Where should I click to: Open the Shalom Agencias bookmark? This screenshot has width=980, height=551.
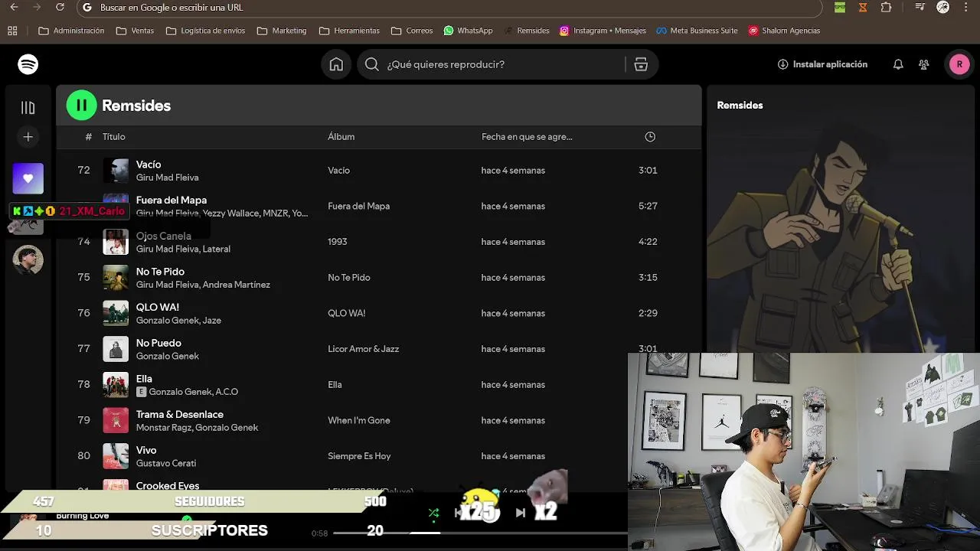coord(784,31)
